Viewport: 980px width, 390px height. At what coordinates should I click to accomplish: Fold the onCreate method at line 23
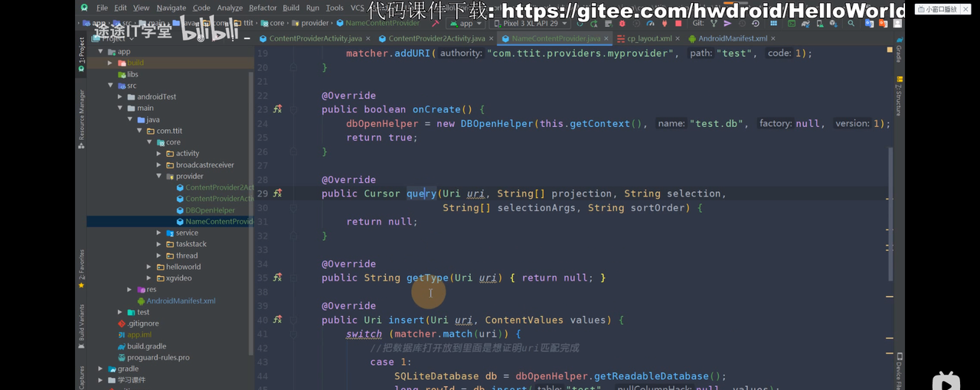(293, 109)
